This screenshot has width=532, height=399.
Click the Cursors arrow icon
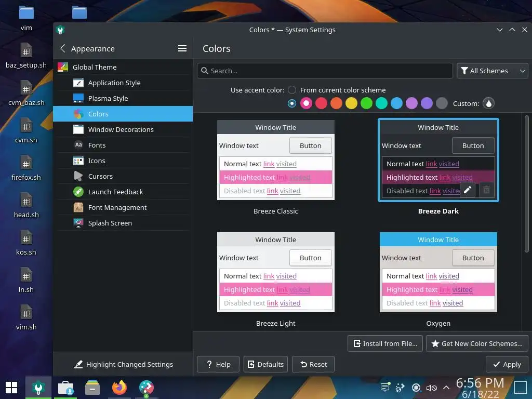78,176
